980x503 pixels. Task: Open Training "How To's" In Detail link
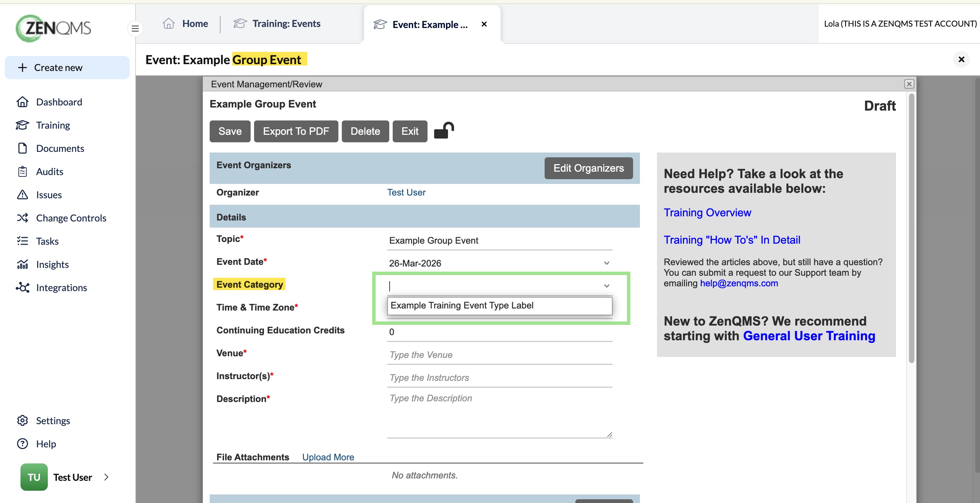coord(731,240)
